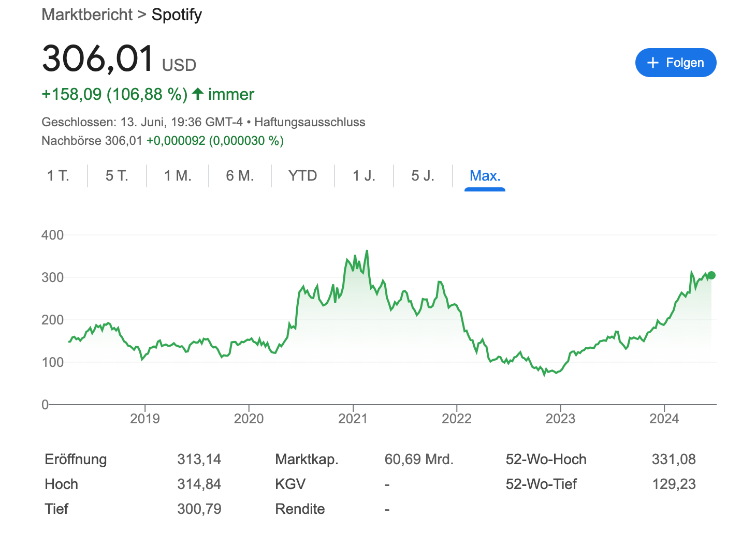
Task: Switch to the 1 M. range tab
Action: tap(178, 176)
